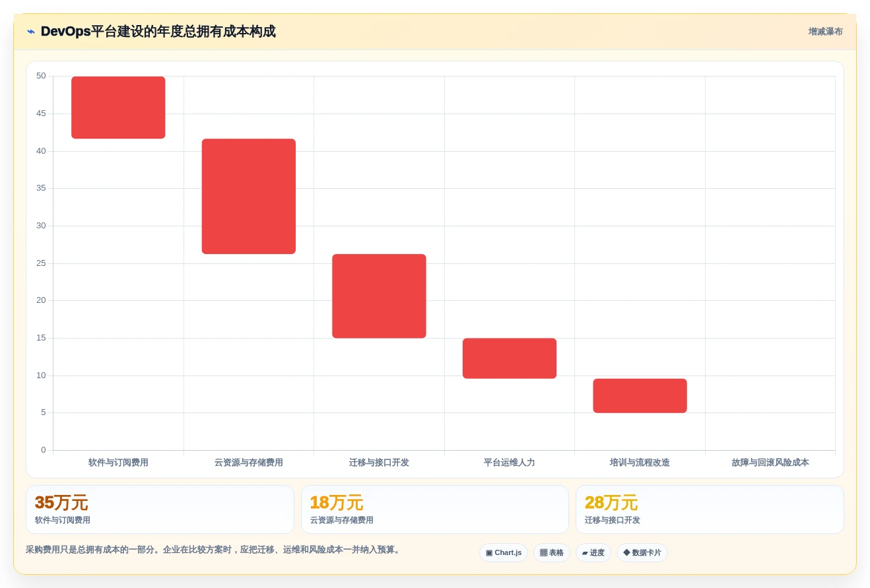Click the x-axis label 软件与订阅费用
The image size is (870, 588).
pyautogui.click(x=118, y=463)
